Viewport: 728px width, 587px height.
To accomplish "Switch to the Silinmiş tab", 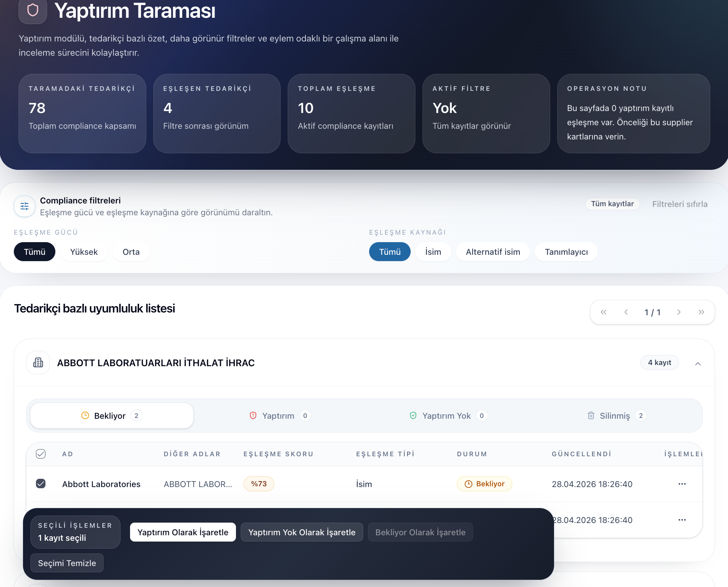I will [617, 416].
